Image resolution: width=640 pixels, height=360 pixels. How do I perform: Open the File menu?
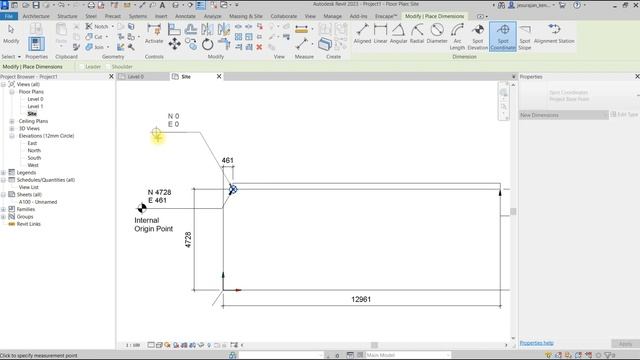click(x=9, y=16)
